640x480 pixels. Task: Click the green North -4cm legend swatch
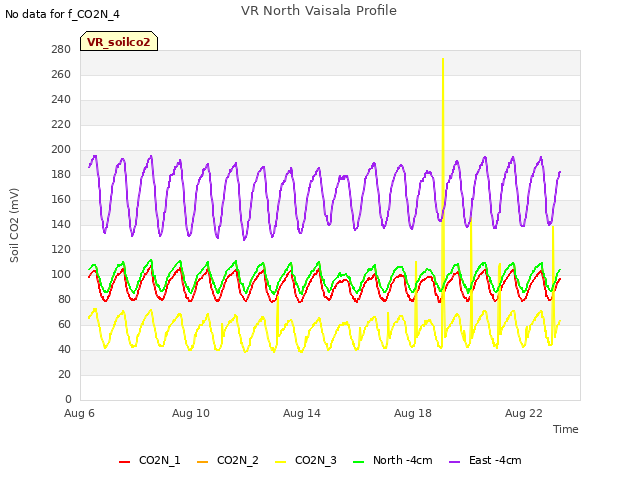pos(358,462)
